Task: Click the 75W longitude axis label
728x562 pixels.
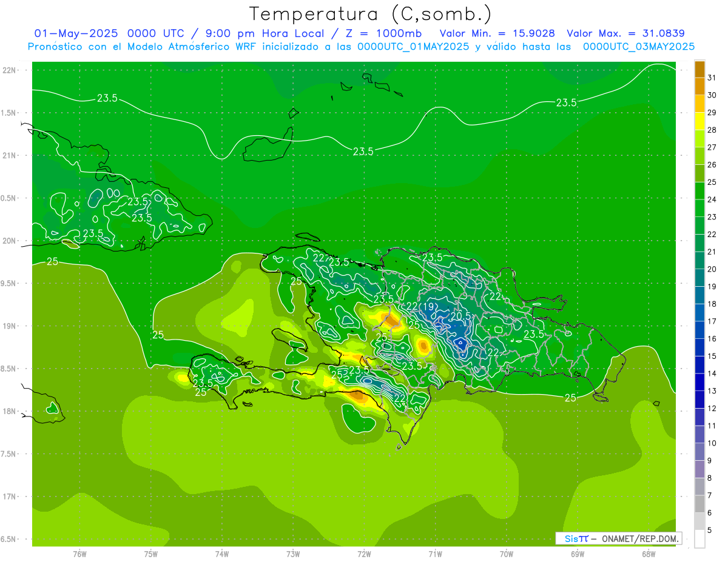Action: pyautogui.click(x=150, y=554)
